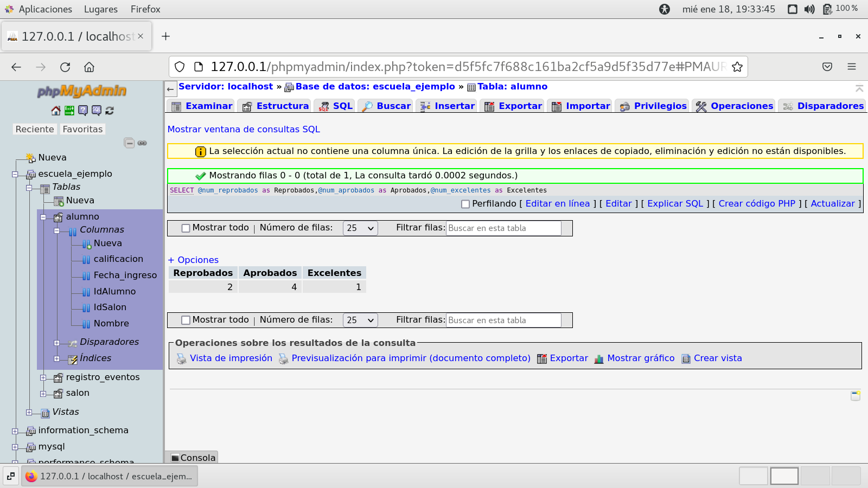
Task: Click the Crear código PHP link
Action: click(x=756, y=204)
